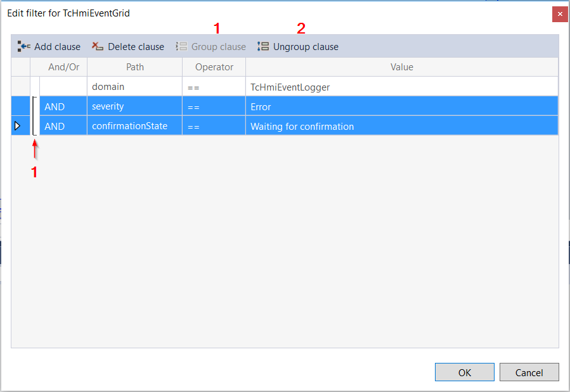Confirm the filter with OK
Image resolution: width=570 pixels, height=392 pixels.
pyautogui.click(x=465, y=372)
